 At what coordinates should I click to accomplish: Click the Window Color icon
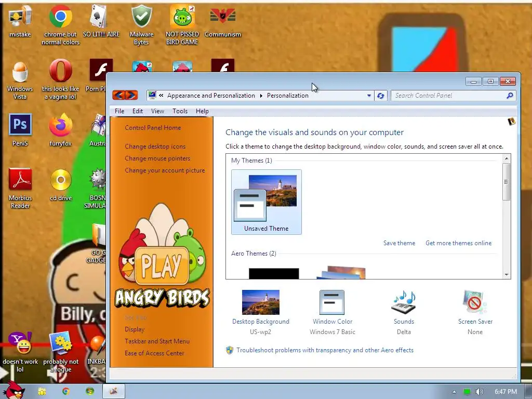332,302
